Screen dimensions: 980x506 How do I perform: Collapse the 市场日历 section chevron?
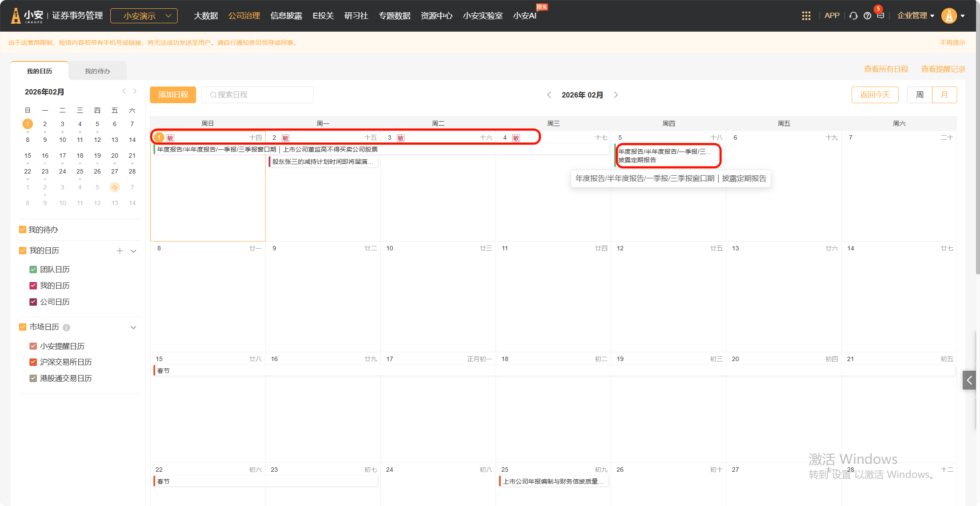pos(133,328)
